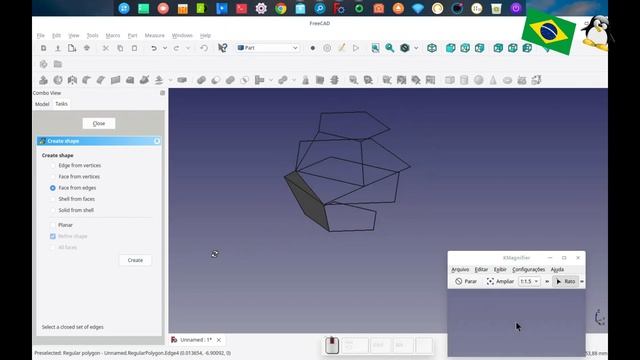The height and width of the screenshot is (360, 640).
Task: Expand the undo history arrow
Action: (x=165, y=48)
